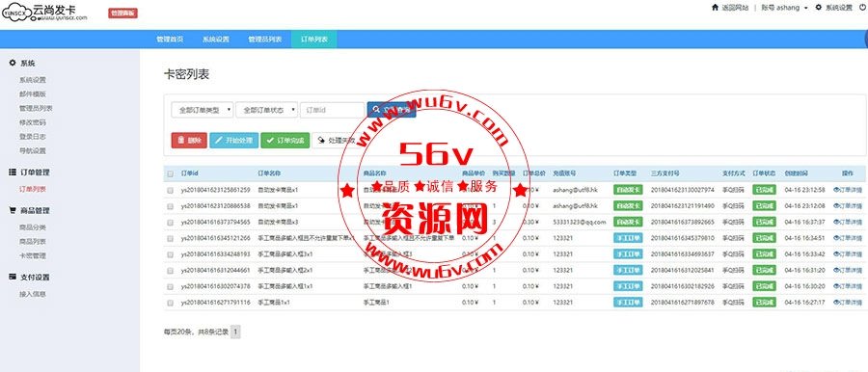
Task: Check the box for order ys2018041616302074378
Action: point(171,287)
